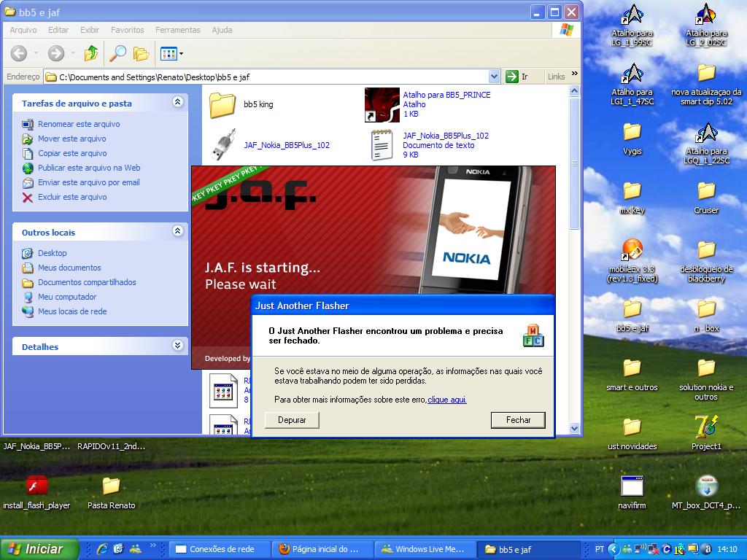Select the bb5 king folder icon
747x560 pixels.
222,105
